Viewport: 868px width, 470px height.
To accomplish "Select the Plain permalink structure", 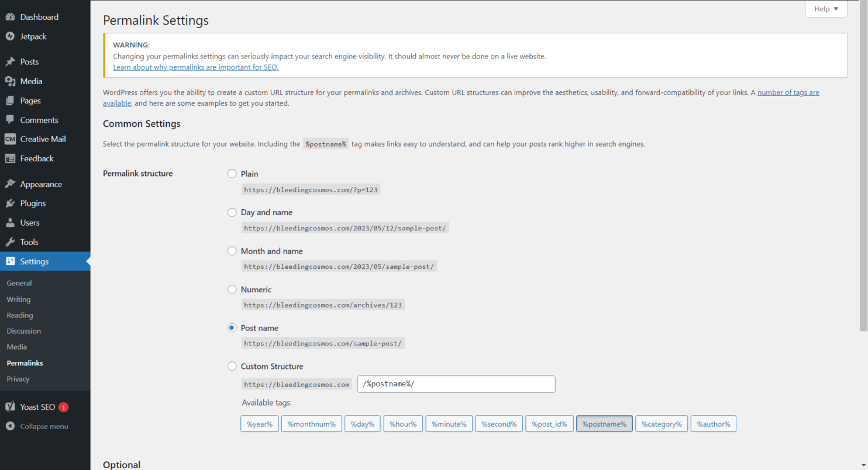I will pos(232,174).
